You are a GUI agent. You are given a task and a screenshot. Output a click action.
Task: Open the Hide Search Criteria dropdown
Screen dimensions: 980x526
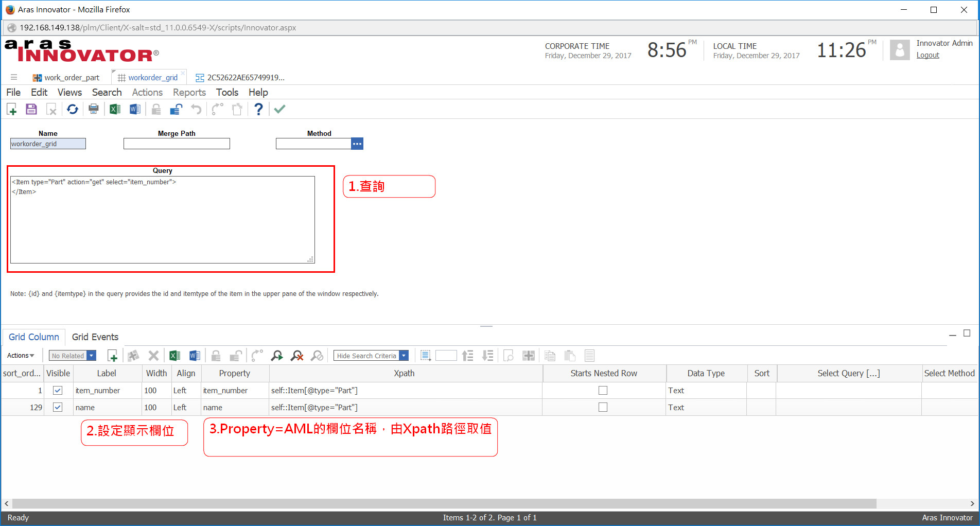click(x=371, y=356)
